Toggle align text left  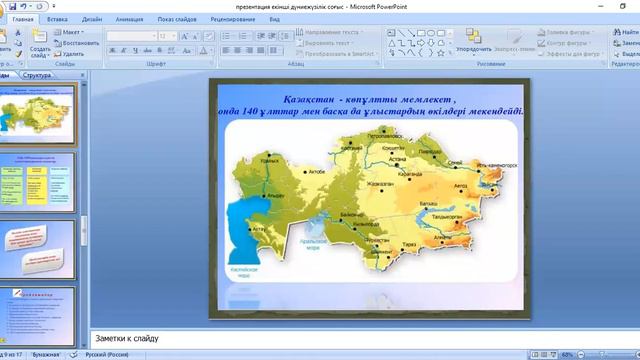tap(226, 50)
